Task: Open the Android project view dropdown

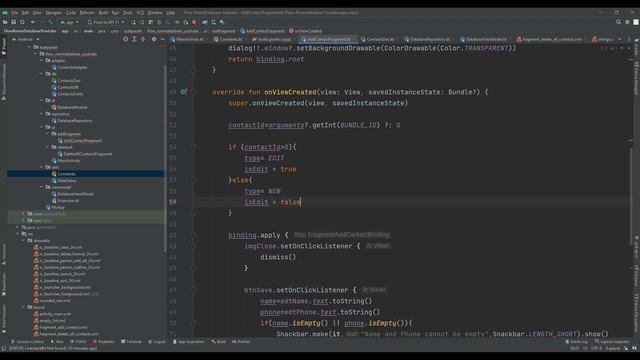Action: (26, 39)
